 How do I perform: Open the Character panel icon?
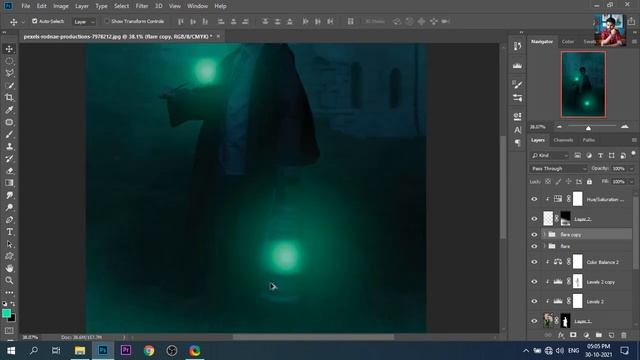[517, 130]
